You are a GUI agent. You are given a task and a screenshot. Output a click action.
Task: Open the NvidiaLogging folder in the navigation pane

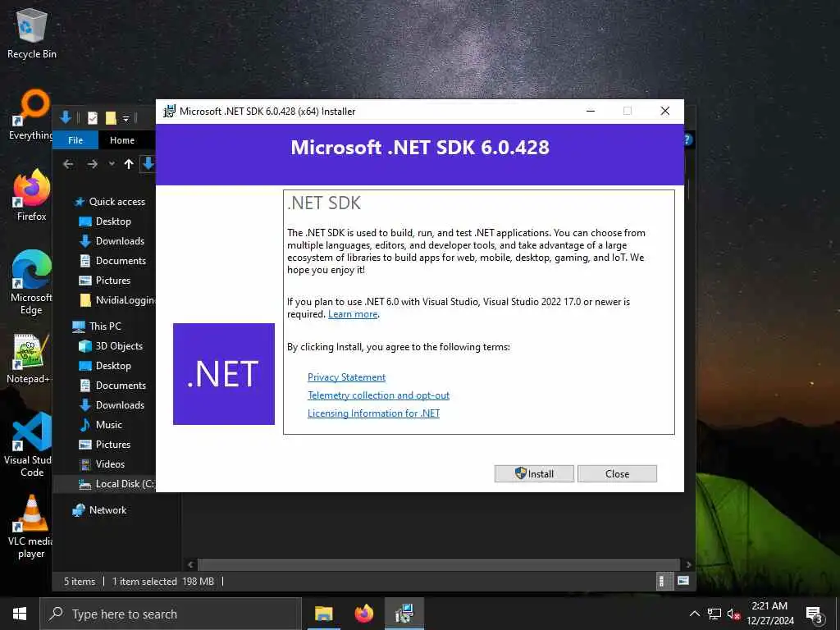pos(117,300)
